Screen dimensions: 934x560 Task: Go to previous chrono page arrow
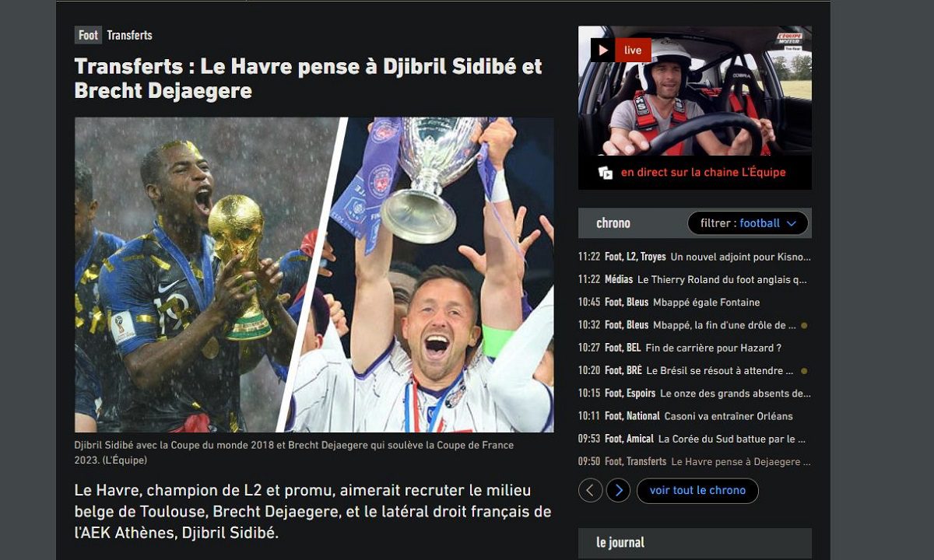pyautogui.click(x=591, y=490)
